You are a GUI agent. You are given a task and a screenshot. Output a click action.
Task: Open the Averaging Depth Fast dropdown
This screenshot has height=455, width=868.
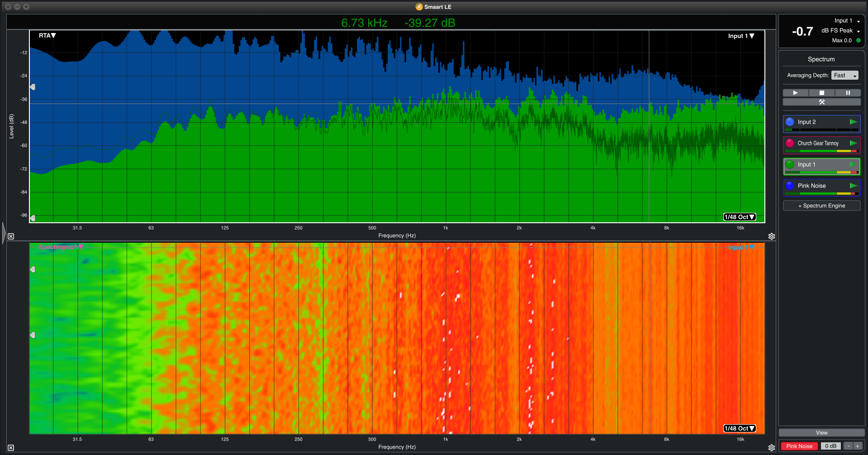point(844,75)
